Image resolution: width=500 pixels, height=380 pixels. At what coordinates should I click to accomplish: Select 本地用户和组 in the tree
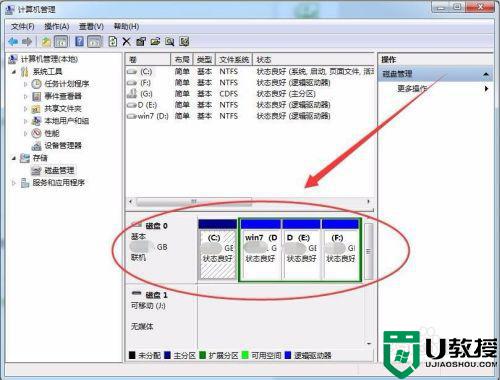coord(67,121)
